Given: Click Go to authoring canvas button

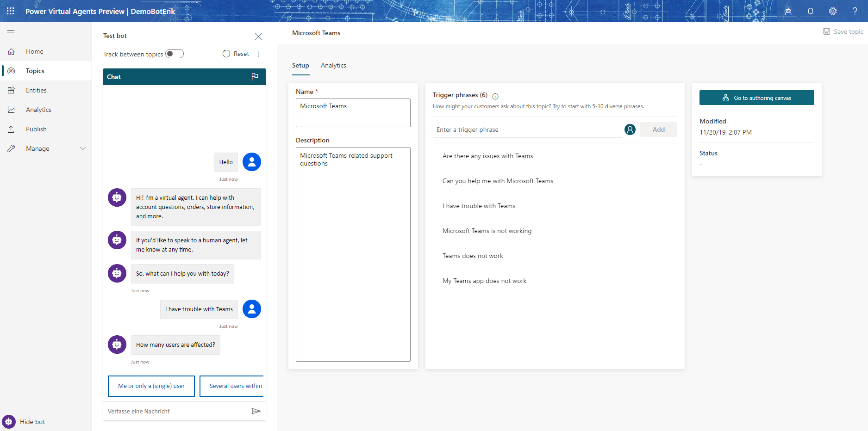Looking at the screenshot, I should click(756, 98).
